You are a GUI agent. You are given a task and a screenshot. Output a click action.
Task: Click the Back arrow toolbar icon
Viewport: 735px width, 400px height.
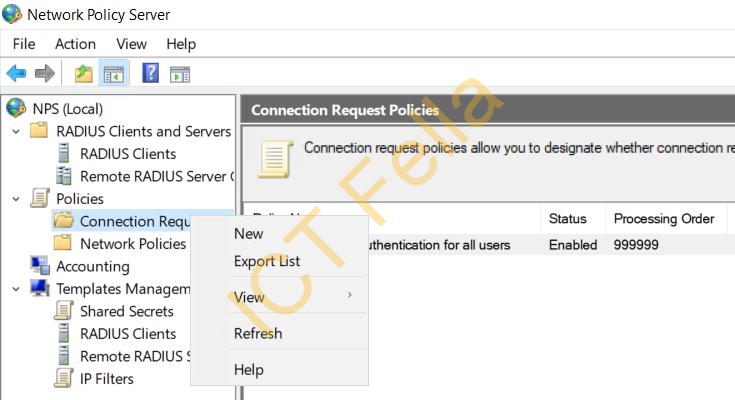[x=16, y=73]
